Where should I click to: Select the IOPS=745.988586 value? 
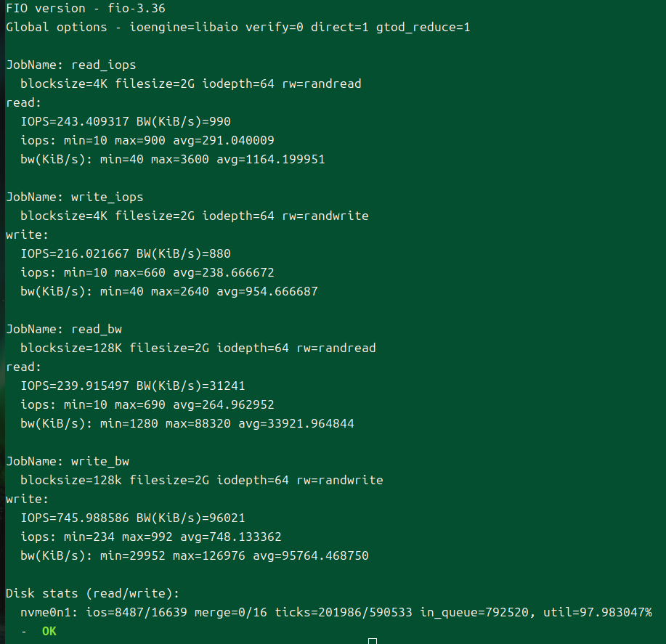click(75, 518)
